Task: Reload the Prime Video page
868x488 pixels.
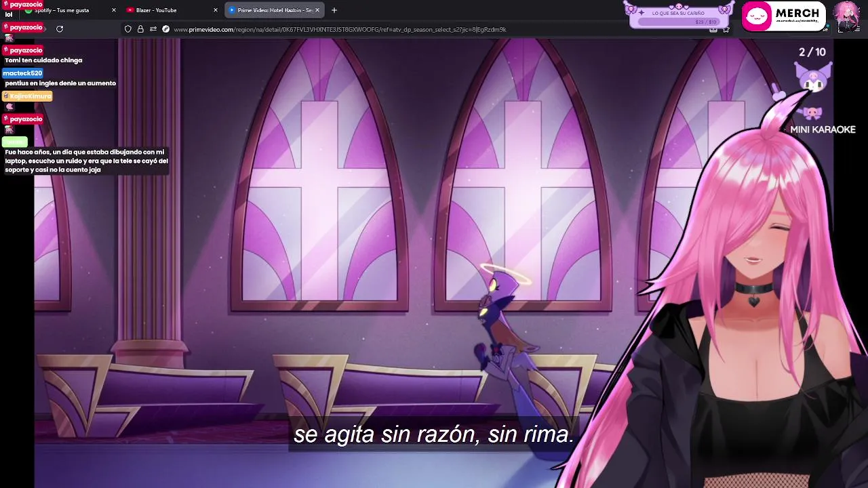Action: [x=60, y=28]
